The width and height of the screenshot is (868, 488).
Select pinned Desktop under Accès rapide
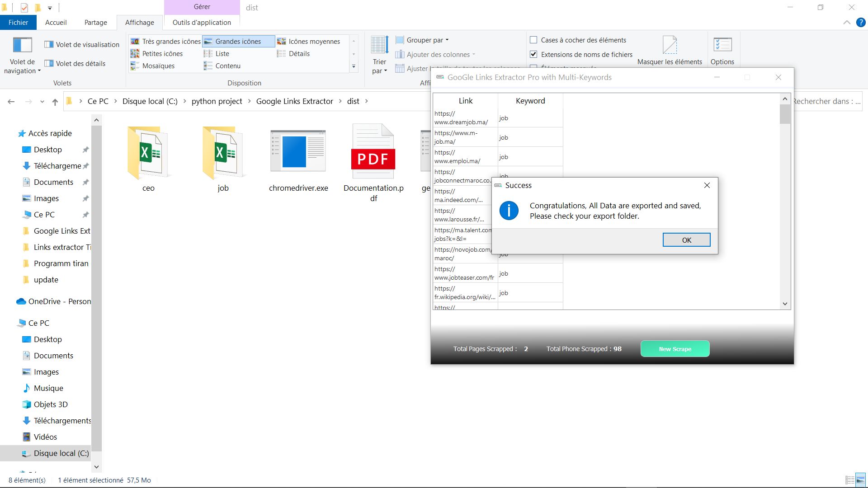[x=48, y=150]
